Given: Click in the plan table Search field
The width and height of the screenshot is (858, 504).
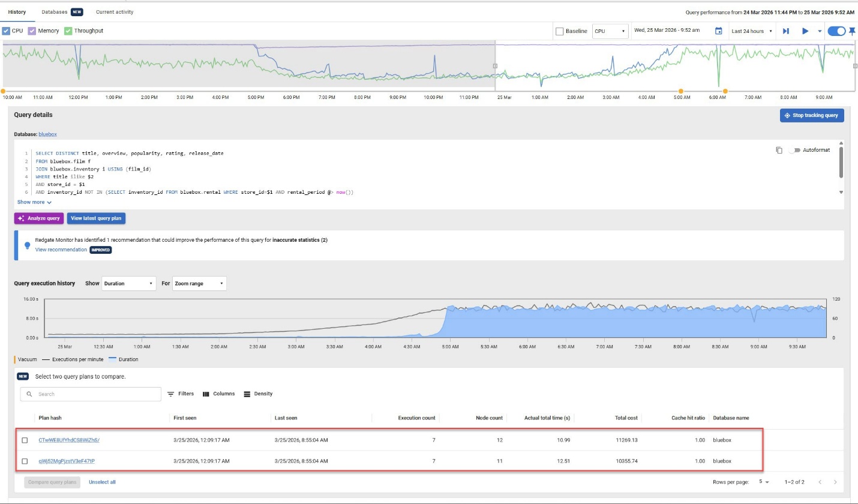Looking at the screenshot, I should pyautogui.click(x=90, y=394).
